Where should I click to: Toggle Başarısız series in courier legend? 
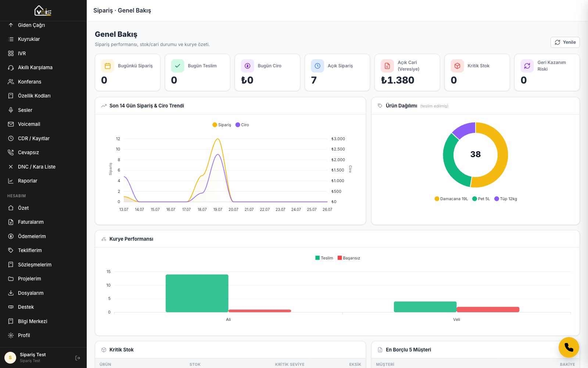(349, 258)
